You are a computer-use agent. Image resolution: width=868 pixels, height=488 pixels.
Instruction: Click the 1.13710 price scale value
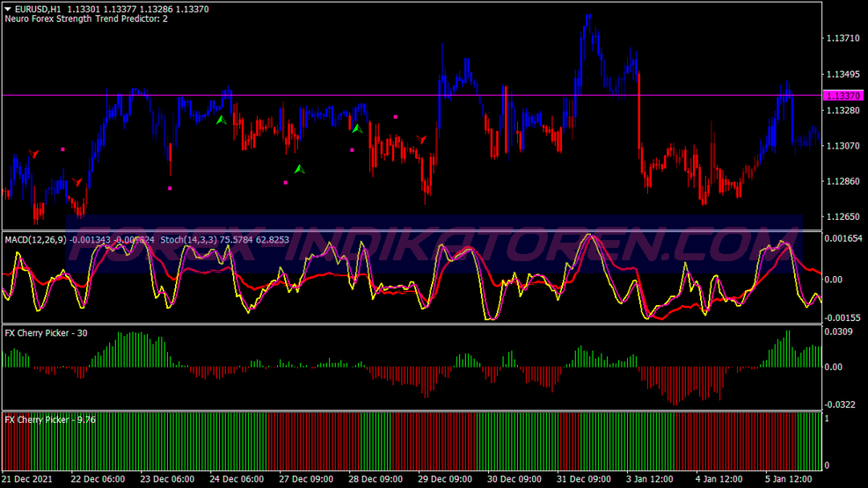843,38
